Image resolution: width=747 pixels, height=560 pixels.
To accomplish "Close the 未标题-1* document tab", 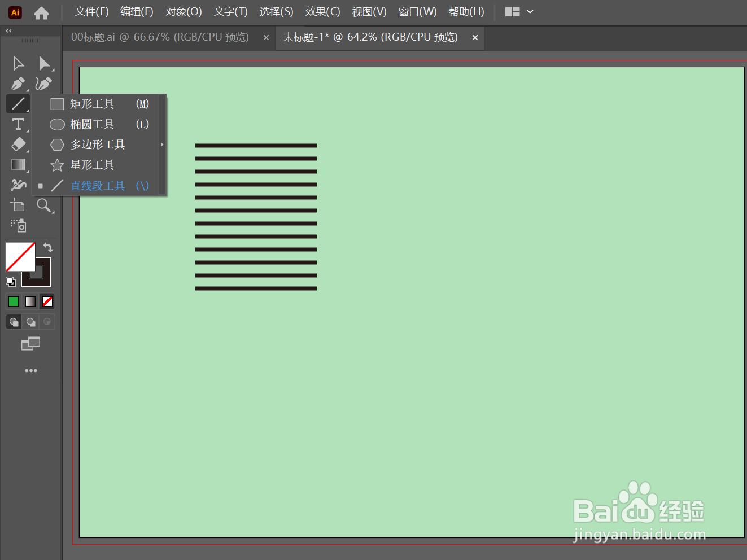I will tap(475, 38).
